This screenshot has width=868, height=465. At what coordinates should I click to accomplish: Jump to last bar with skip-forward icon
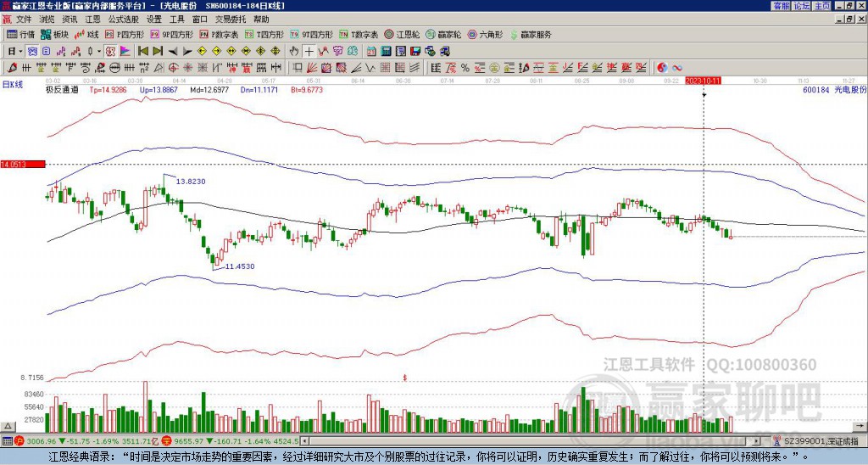(x=158, y=52)
